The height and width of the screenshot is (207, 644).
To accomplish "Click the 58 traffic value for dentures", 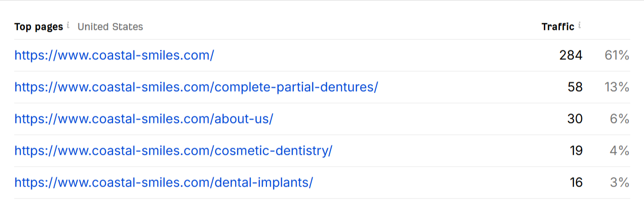I will click(x=575, y=87).
